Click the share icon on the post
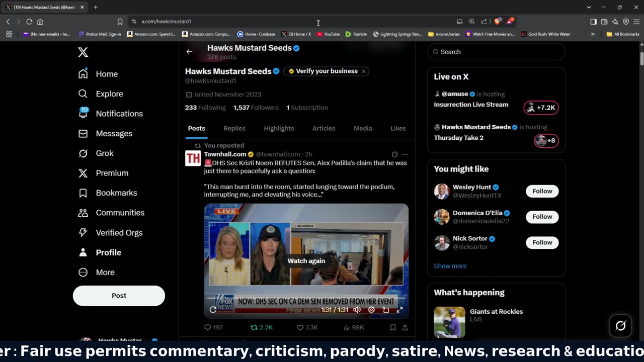The height and width of the screenshot is (362, 644). tap(405, 327)
